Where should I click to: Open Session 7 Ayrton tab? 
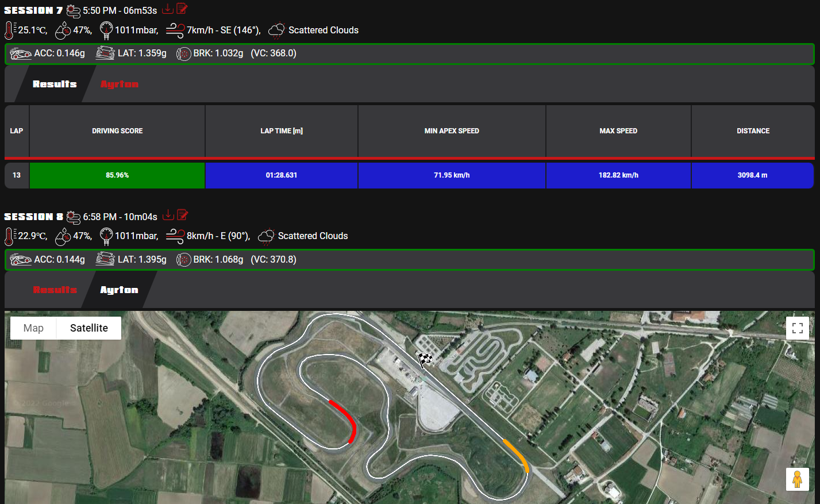[120, 84]
